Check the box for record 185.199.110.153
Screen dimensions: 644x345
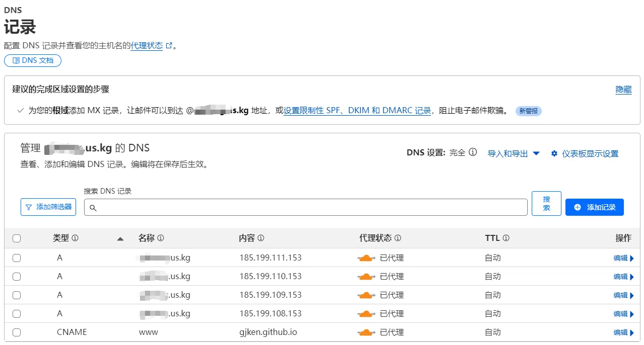tap(17, 277)
